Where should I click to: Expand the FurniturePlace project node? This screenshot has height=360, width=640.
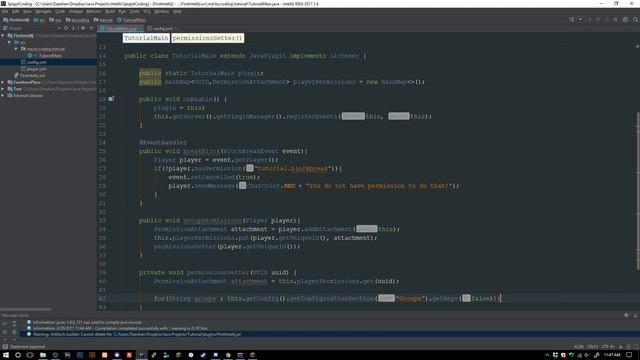[3, 82]
